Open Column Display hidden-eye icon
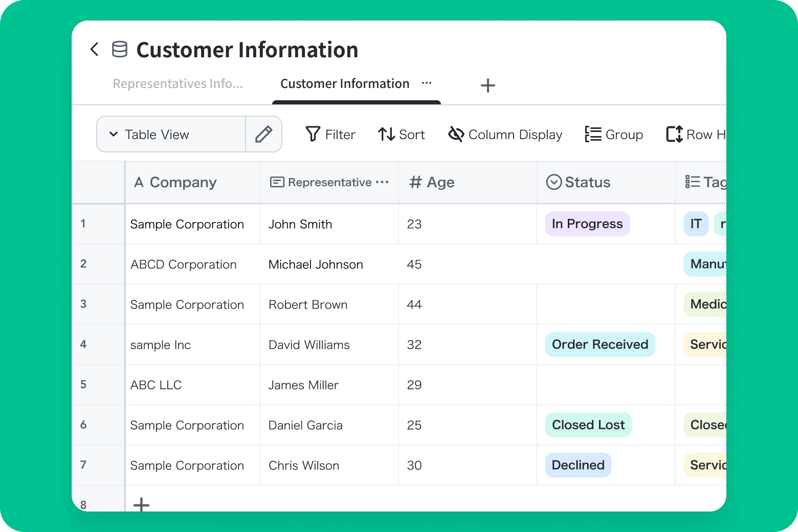 (456, 135)
